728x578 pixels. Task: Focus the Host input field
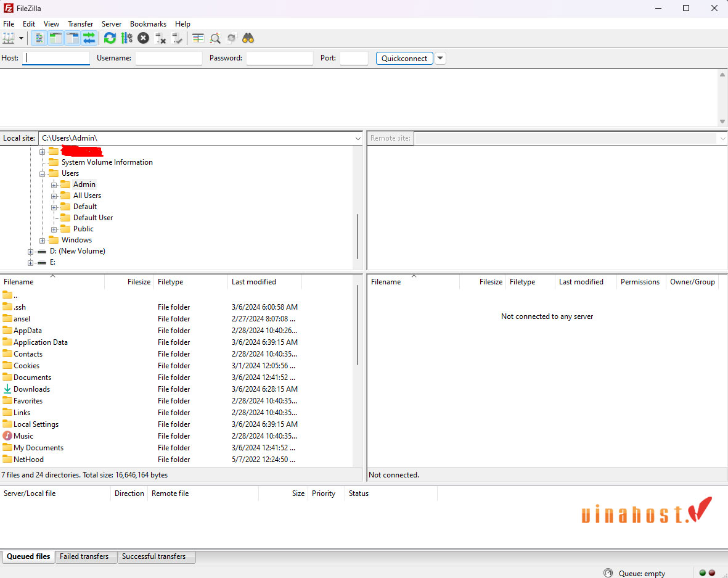tap(56, 58)
